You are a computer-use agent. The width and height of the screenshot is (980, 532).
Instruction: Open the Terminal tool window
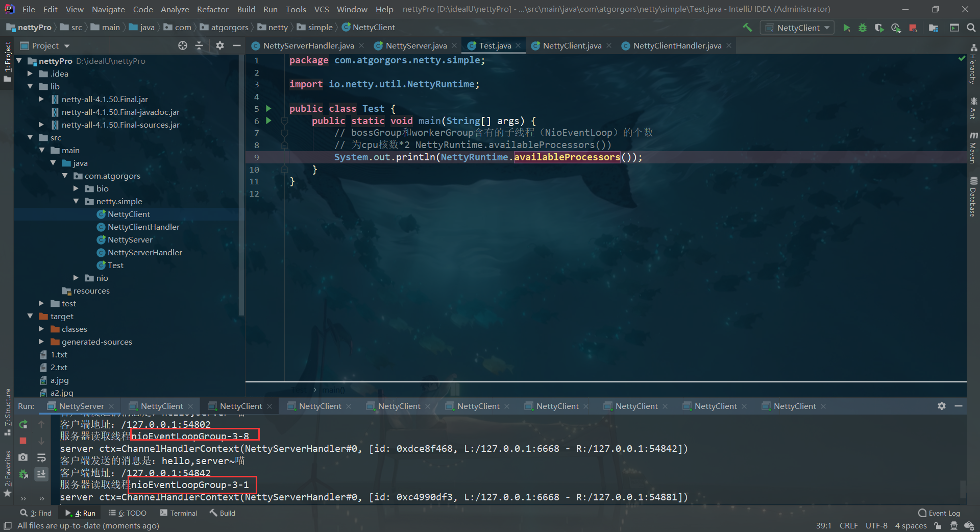(x=179, y=513)
